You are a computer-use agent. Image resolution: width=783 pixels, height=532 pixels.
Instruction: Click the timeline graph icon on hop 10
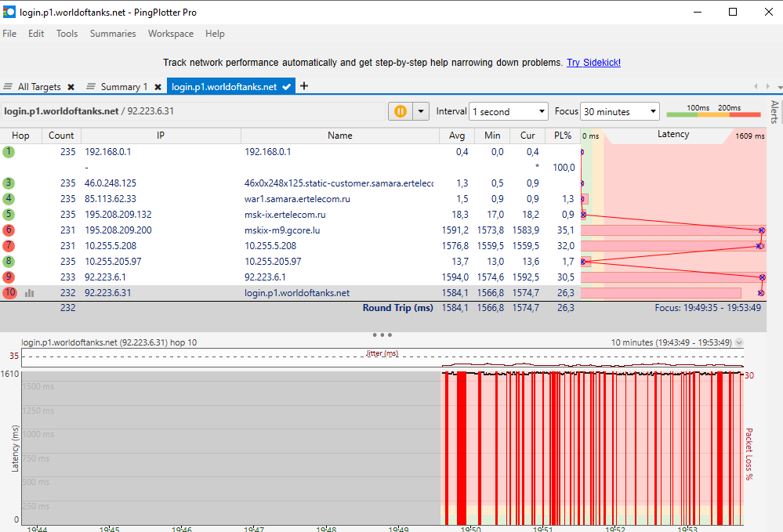point(30,293)
